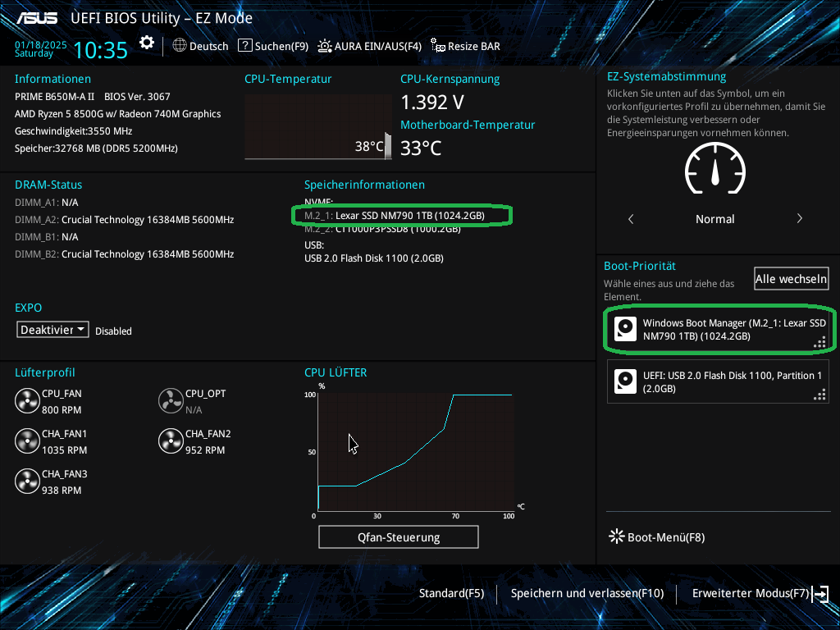Click the CPU LÜFTER fan curve graph
Image resolution: width=840 pixels, height=630 pixels.
point(416,452)
